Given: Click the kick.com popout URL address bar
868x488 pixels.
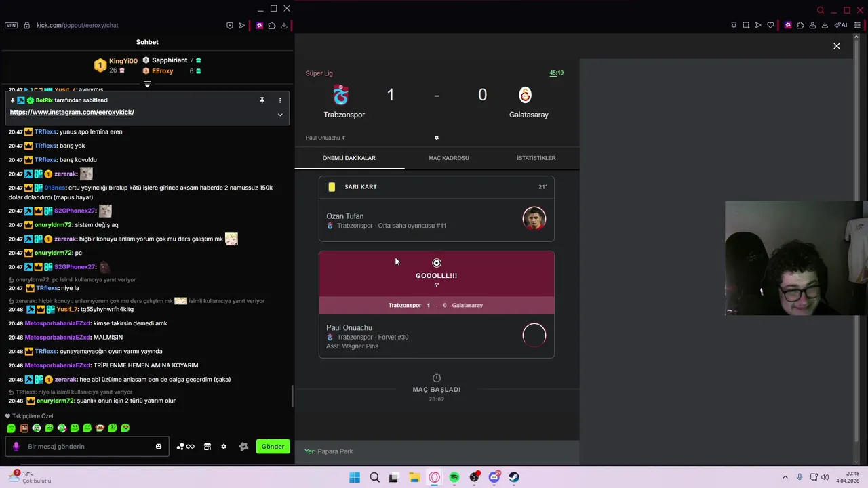Looking at the screenshot, I should pyautogui.click(x=77, y=25).
